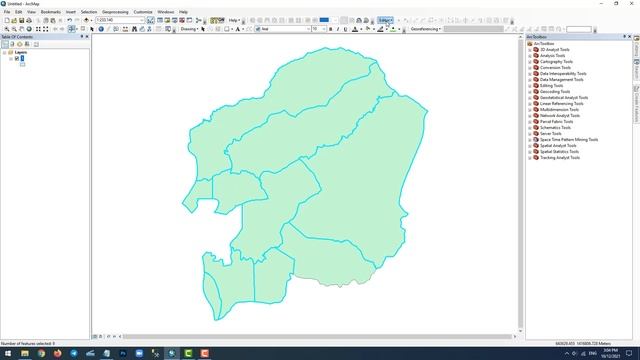Open the font name dropdown
Viewport: 640px width, 360px height.
pyautogui.click(x=309, y=29)
